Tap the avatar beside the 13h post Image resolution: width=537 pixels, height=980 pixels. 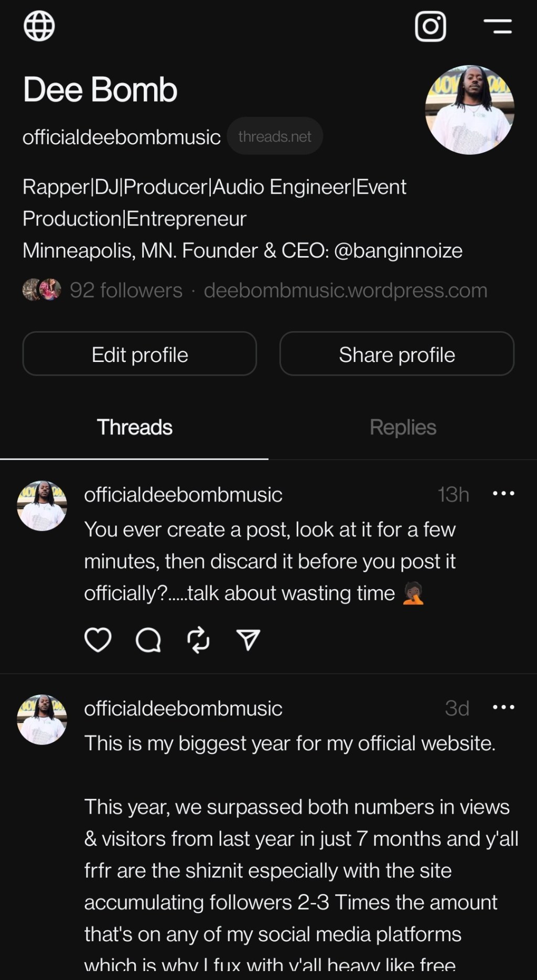[x=42, y=506]
